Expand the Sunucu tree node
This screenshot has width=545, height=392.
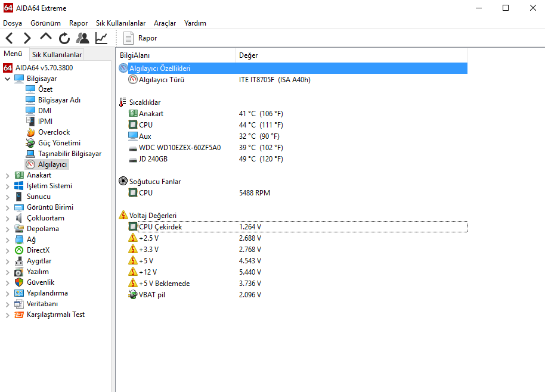[7, 197]
